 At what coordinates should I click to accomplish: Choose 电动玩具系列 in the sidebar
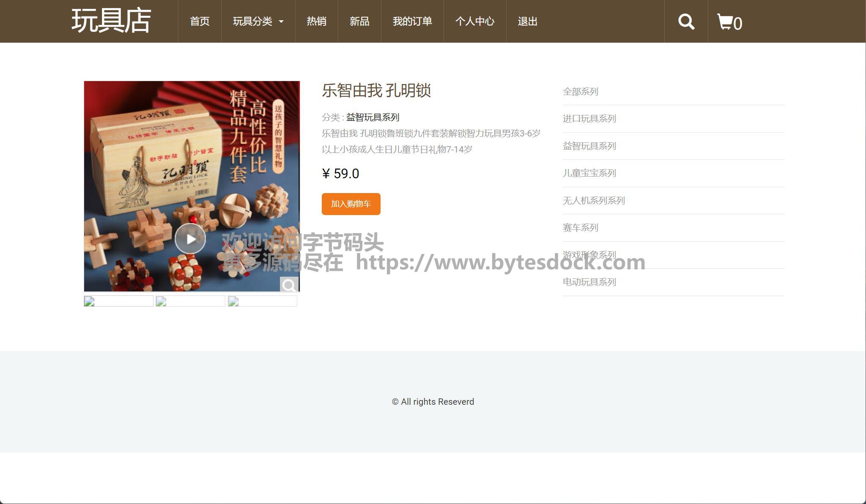[x=589, y=282]
